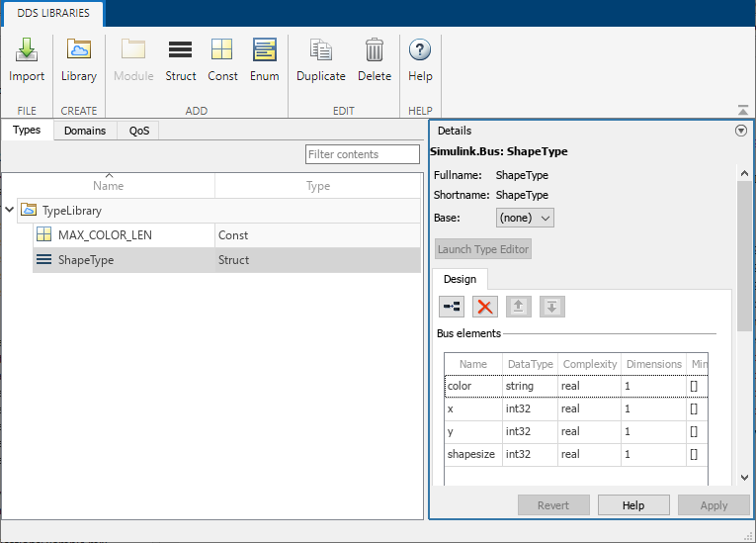Click the Filter contents field
Viewport: 756px width, 543px height.
pyautogui.click(x=363, y=154)
